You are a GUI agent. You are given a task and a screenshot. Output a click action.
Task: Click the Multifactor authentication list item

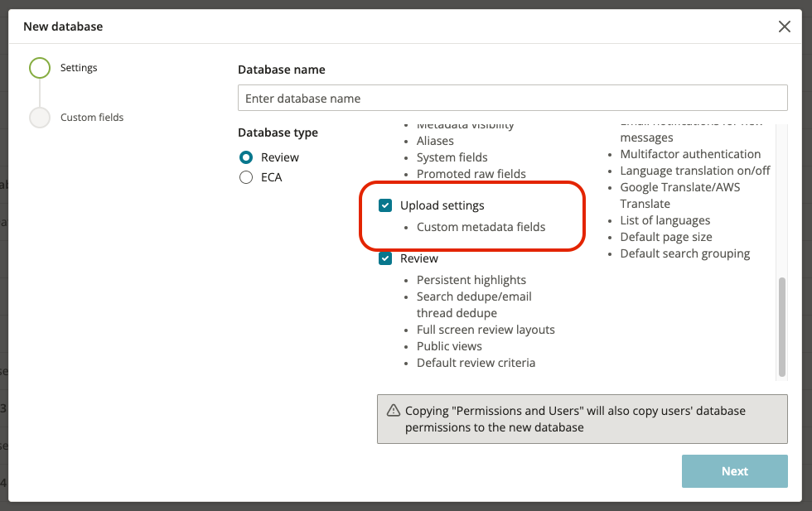(x=690, y=154)
